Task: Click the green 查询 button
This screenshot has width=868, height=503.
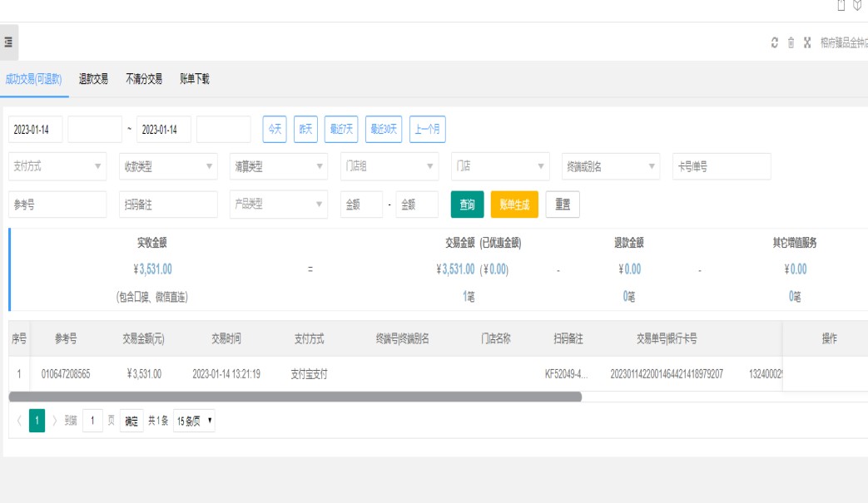Action: click(467, 205)
